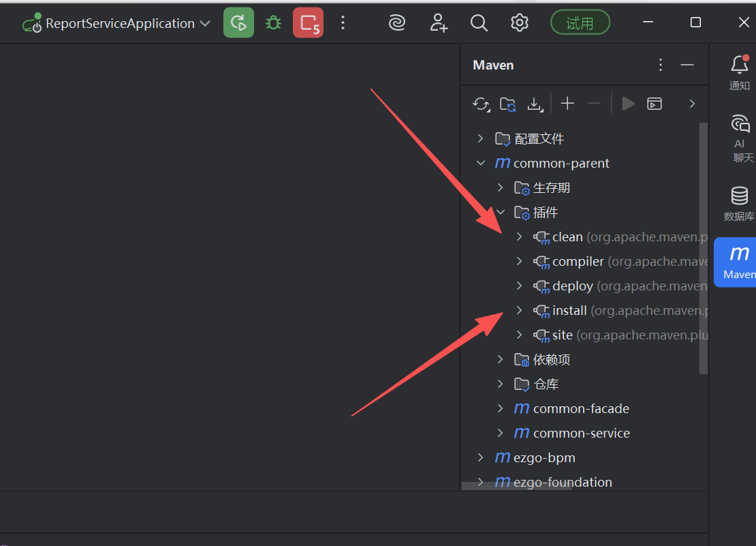Expand the ezgo-foundation module
This screenshot has width=756, height=546.
(480, 482)
